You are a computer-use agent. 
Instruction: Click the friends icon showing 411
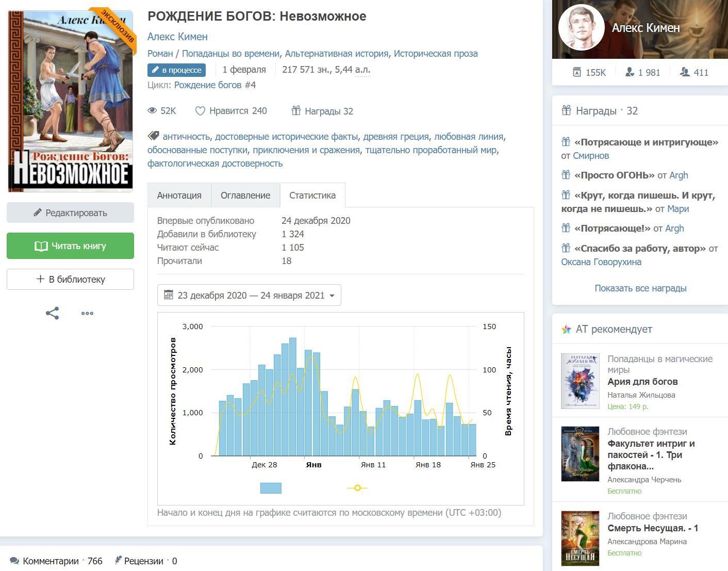click(685, 72)
